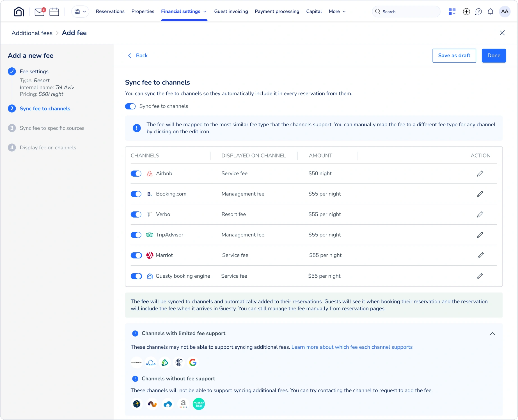Click Save as draft

[454, 56]
